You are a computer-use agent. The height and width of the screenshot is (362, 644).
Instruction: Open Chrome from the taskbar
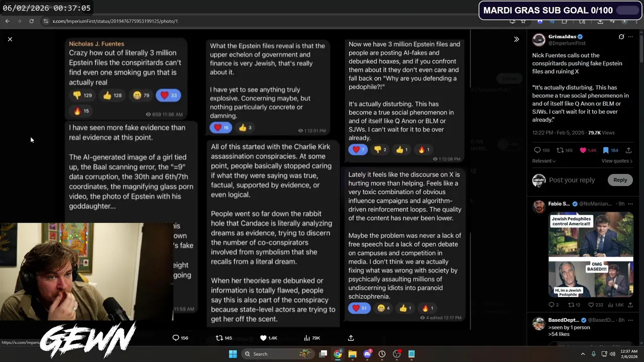coord(338,354)
